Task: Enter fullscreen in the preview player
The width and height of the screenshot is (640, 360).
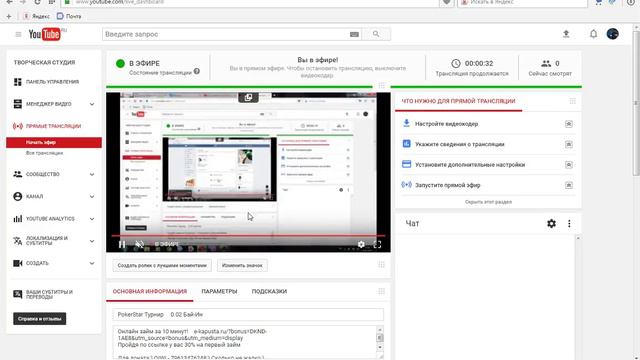Action: point(378,244)
